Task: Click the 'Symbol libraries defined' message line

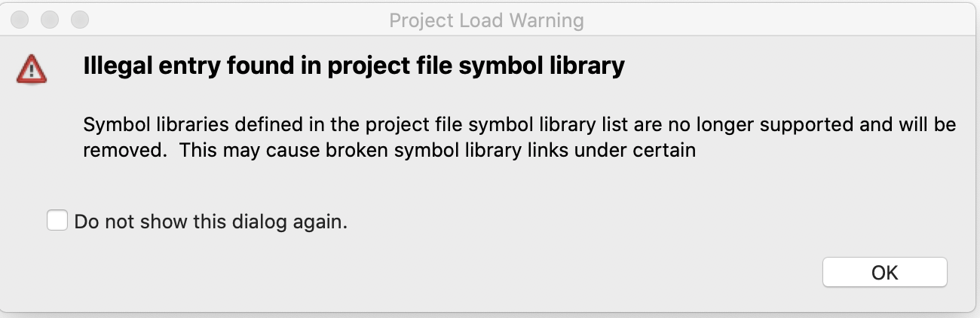Action: [519, 124]
